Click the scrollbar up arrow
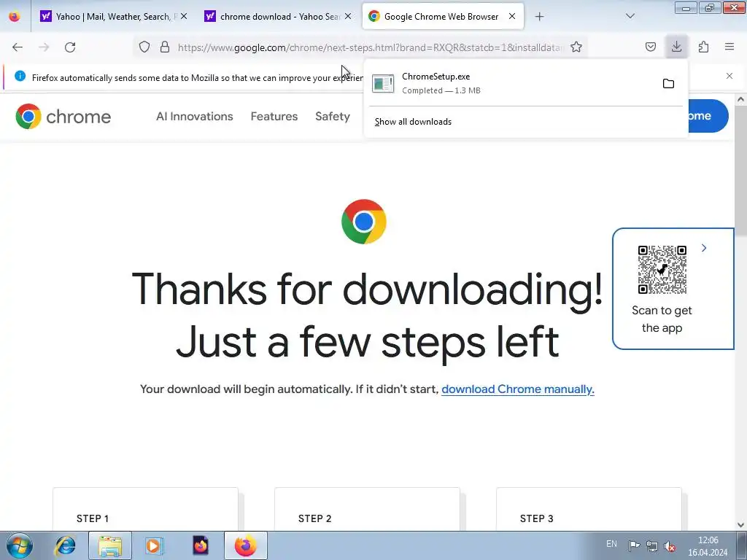Viewport: 747px width, 560px height. pyautogui.click(x=741, y=99)
